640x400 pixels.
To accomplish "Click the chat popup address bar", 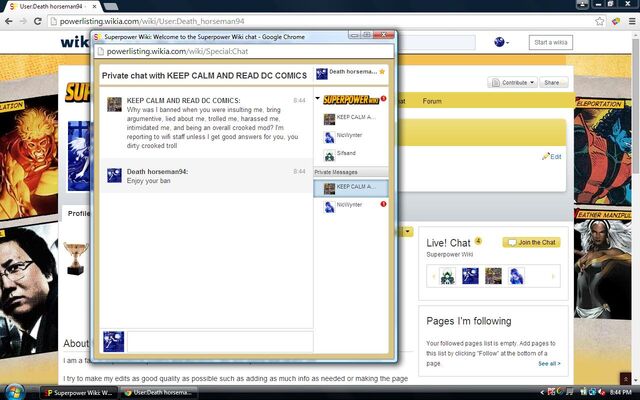I will pyautogui.click(x=244, y=51).
